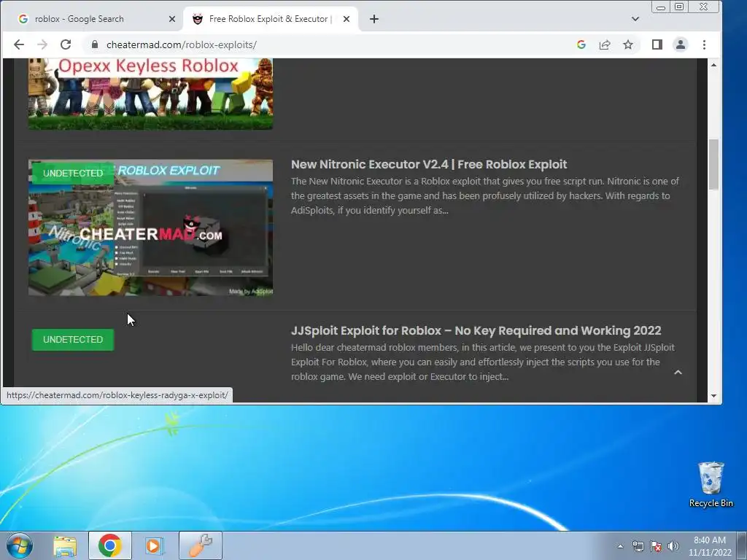Select the Recycle Bin desktop icon
The image size is (747, 560).
pyautogui.click(x=711, y=485)
